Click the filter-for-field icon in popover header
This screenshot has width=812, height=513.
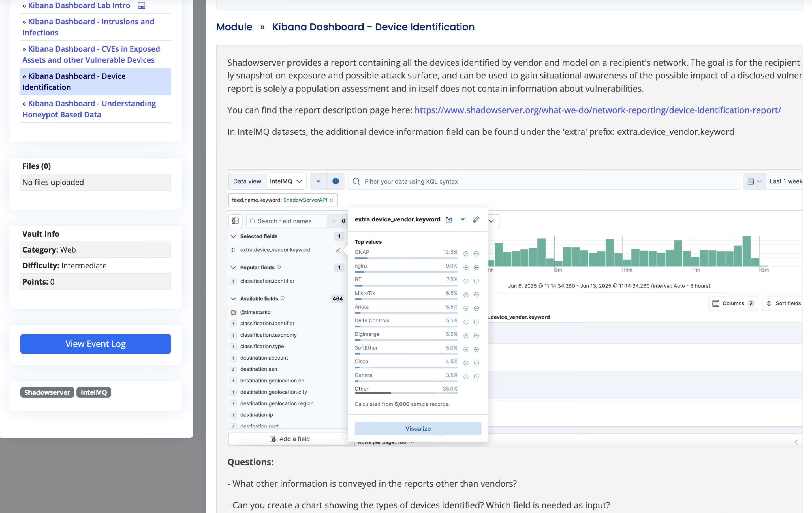click(463, 220)
